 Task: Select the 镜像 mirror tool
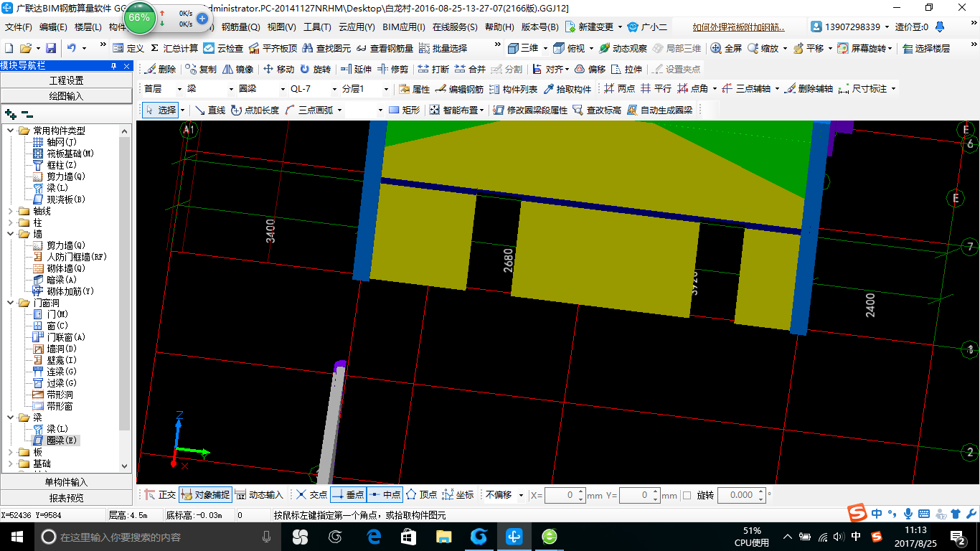(x=237, y=70)
